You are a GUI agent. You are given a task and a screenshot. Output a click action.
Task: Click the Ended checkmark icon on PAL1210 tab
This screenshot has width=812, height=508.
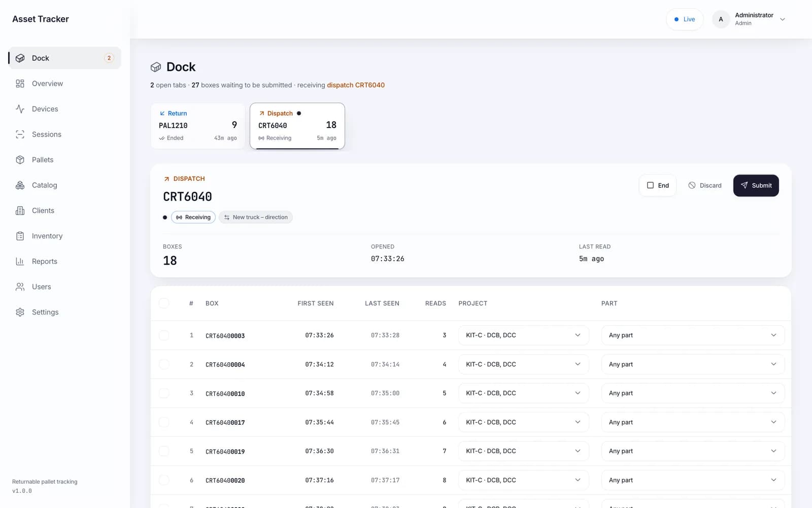162,138
